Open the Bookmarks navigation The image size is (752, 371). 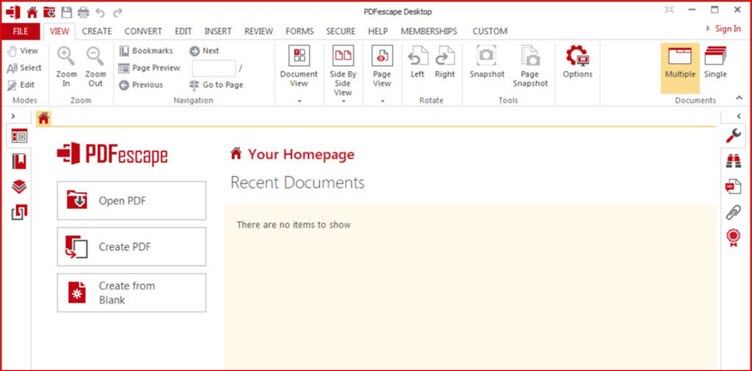pos(146,51)
